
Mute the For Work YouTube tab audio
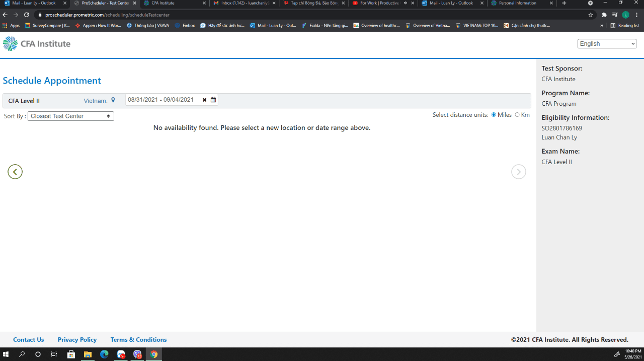[x=406, y=3]
